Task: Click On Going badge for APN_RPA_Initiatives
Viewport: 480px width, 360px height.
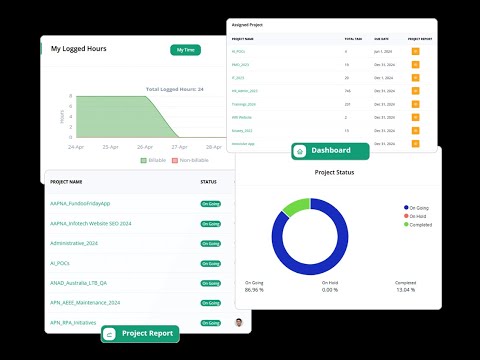Action: pyautogui.click(x=211, y=323)
